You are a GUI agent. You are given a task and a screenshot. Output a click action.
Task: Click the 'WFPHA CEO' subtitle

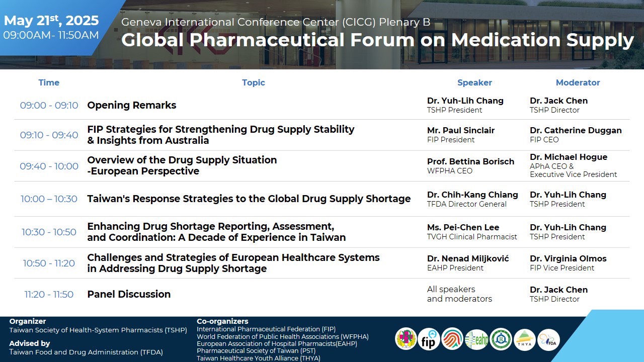[x=450, y=171]
